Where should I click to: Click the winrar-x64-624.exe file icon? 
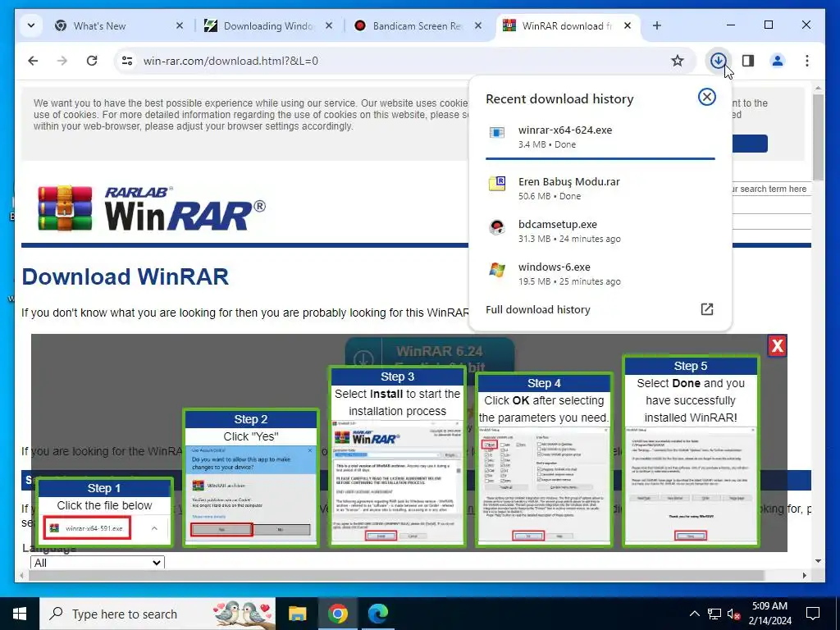pos(496,132)
